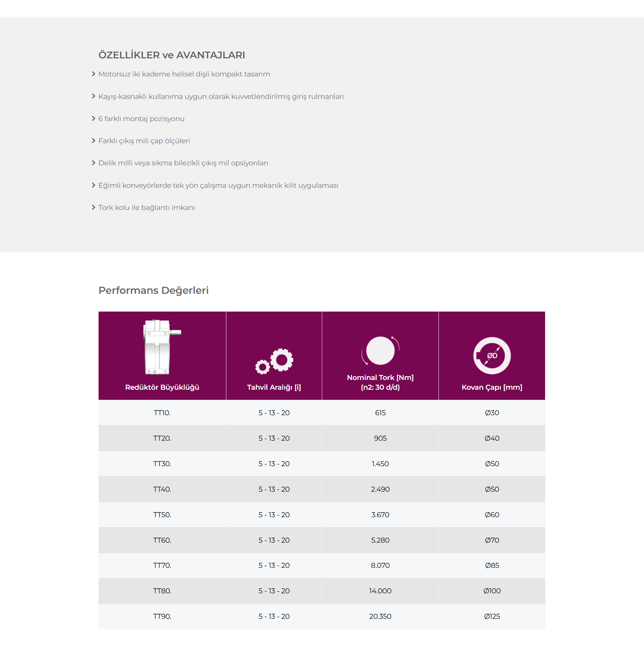Click the 14.000 nominal torque value
This screenshot has width=644, height=652.
380,591
